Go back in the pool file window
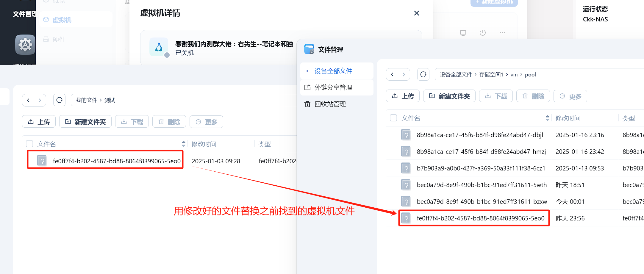The height and width of the screenshot is (274, 644). [392, 74]
